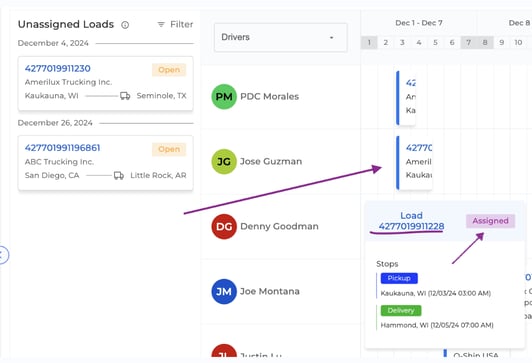Click the Delivery stop tag
Screen dimensions: 532x363
[x=401, y=310]
